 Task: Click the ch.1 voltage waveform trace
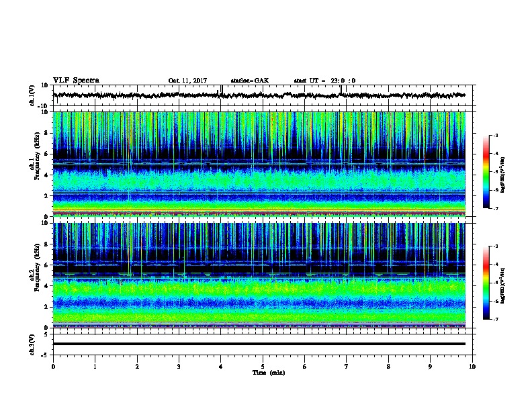point(259,95)
